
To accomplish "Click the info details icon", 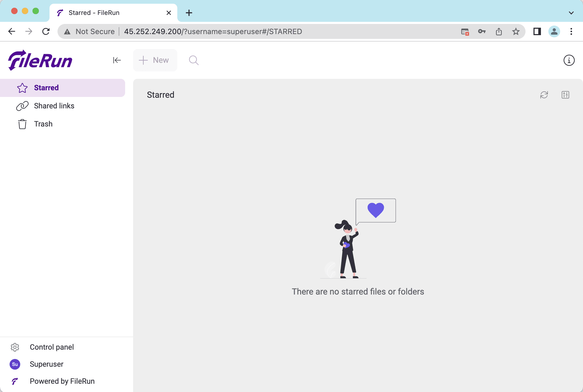I will (569, 60).
